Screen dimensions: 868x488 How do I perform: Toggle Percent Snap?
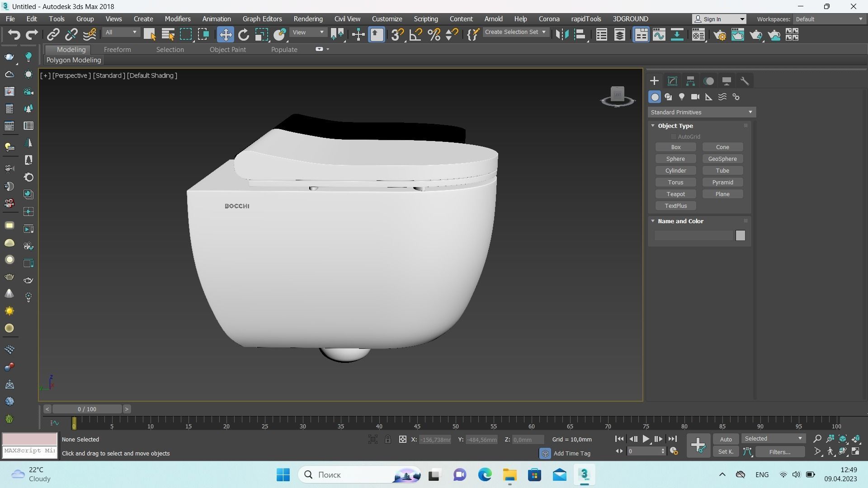(x=434, y=35)
